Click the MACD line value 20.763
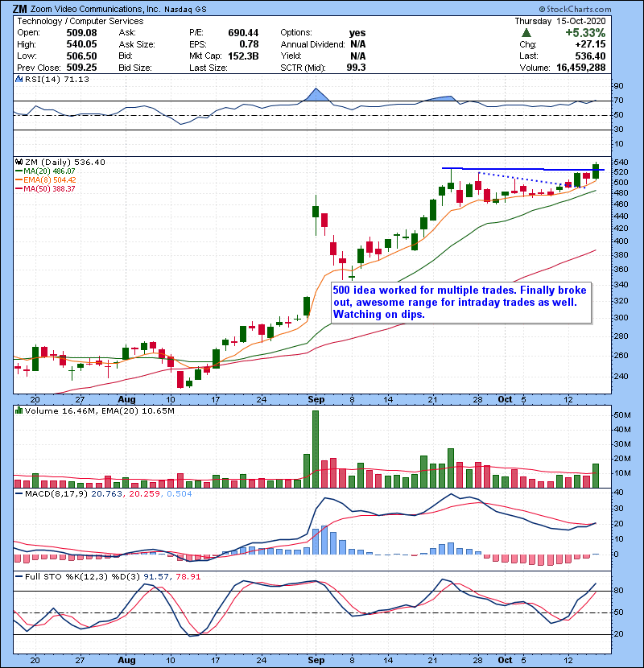 106,494
